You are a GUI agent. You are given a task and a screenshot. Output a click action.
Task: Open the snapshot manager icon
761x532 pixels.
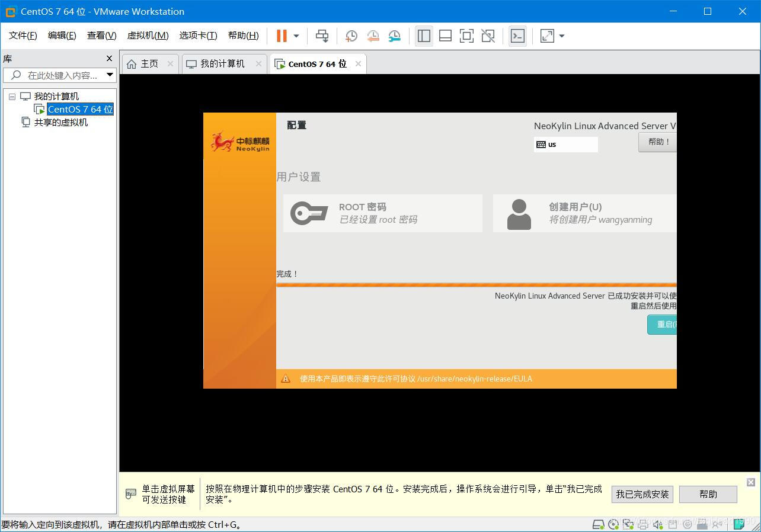click(394, 36)
